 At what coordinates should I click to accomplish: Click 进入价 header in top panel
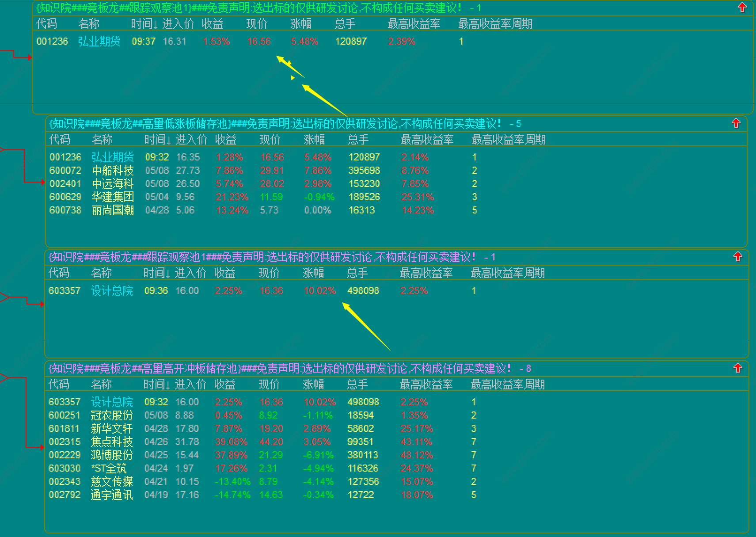pos(178,24)
